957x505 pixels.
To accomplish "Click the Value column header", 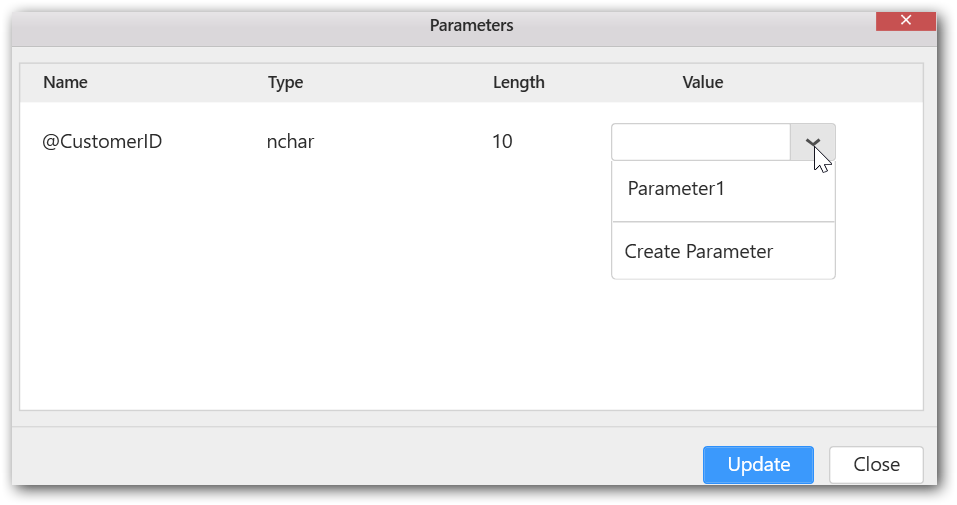I will point(702,83).
